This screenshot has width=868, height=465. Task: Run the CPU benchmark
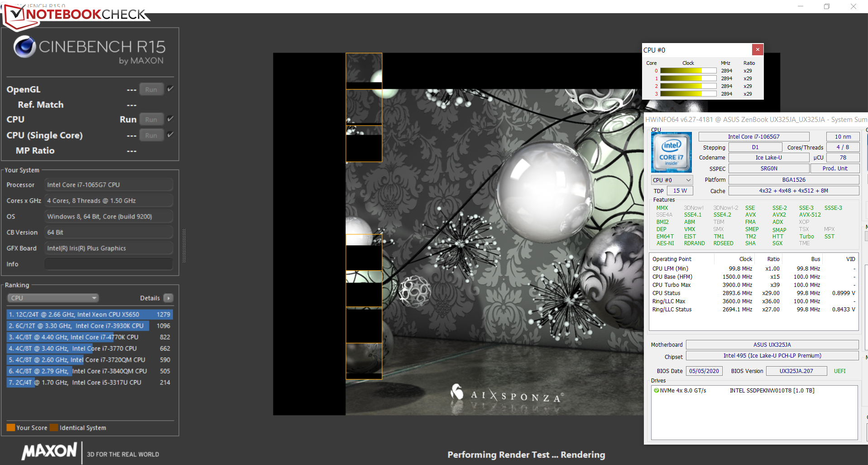151,119
